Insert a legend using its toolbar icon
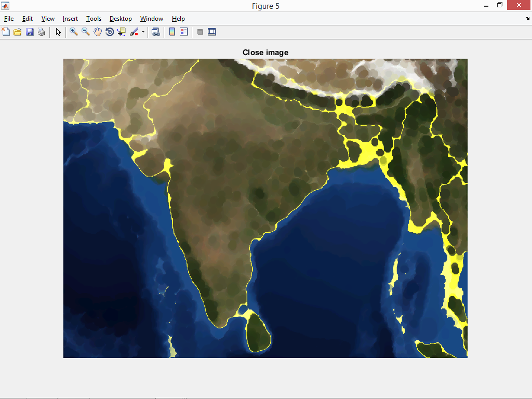 (183, 32)
